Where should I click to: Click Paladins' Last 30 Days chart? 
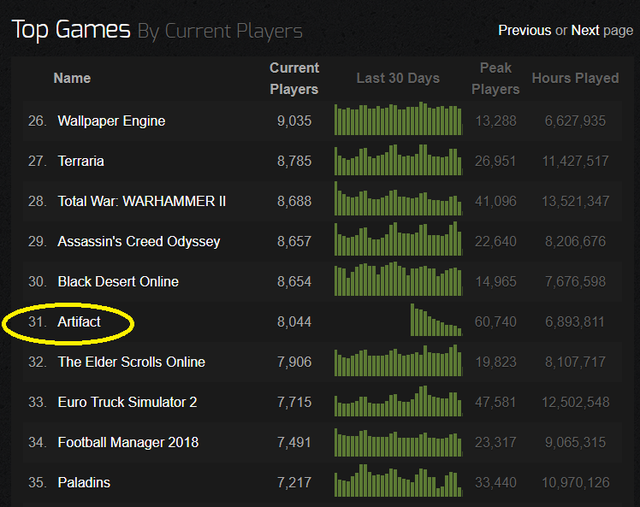(398, 482)
